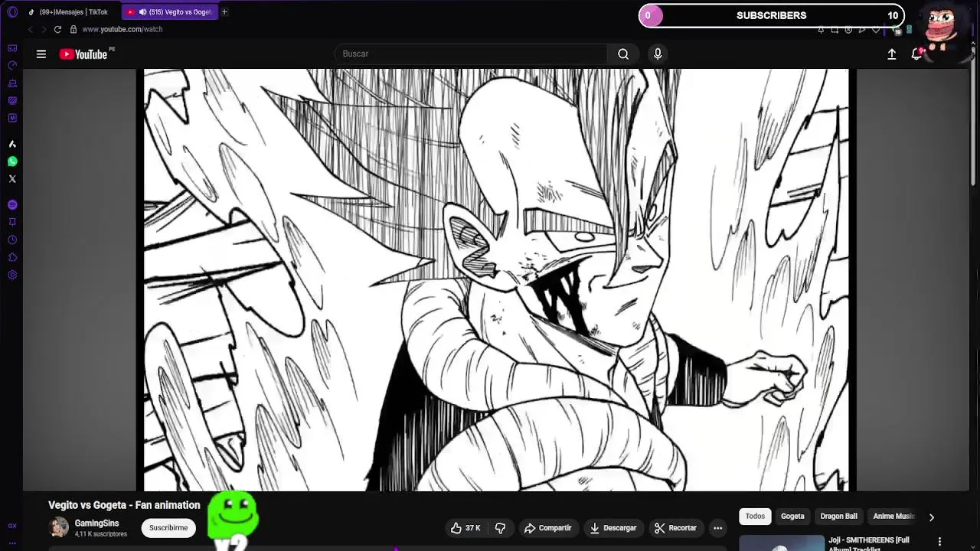Click the Vegito vs Gogeta - Fan animation title
980x551 pixels.
124,505
